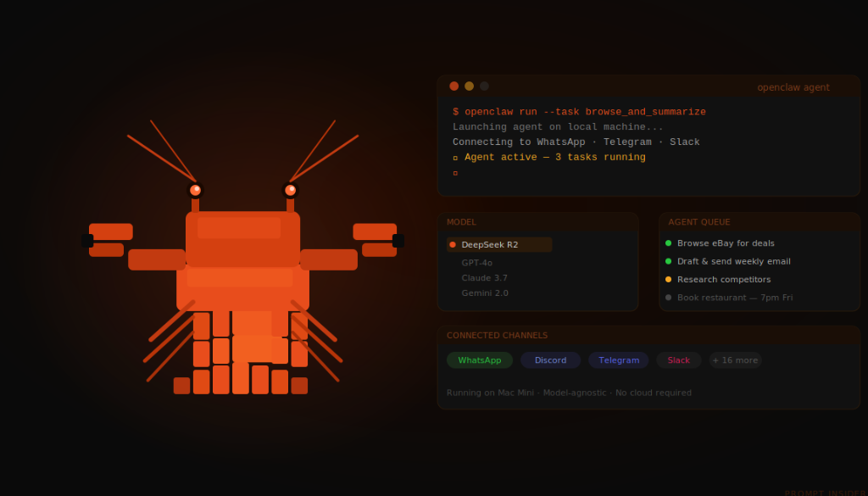Show the '+ 16 more' channels

pyautogui.click(x=735, y=360)
